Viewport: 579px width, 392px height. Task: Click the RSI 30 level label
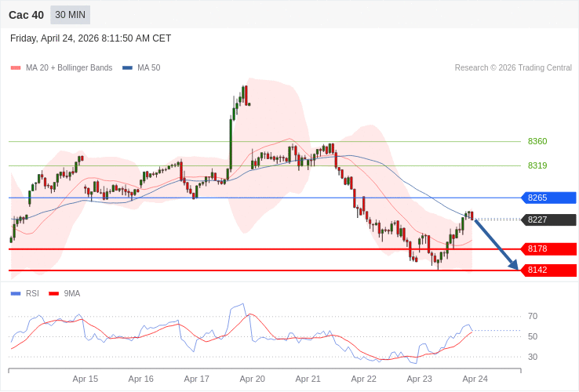coord(533,357)
